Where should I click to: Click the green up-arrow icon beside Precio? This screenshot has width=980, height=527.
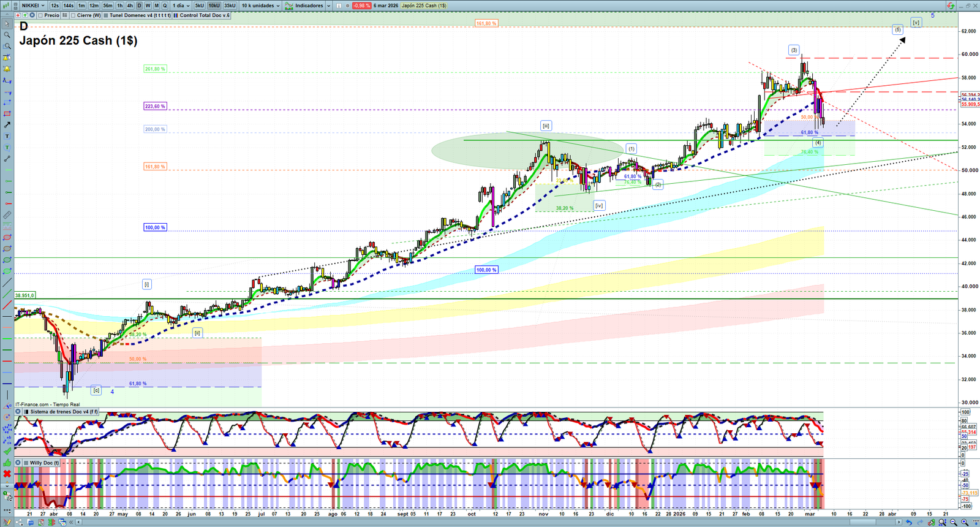click(x=25, y=15)
